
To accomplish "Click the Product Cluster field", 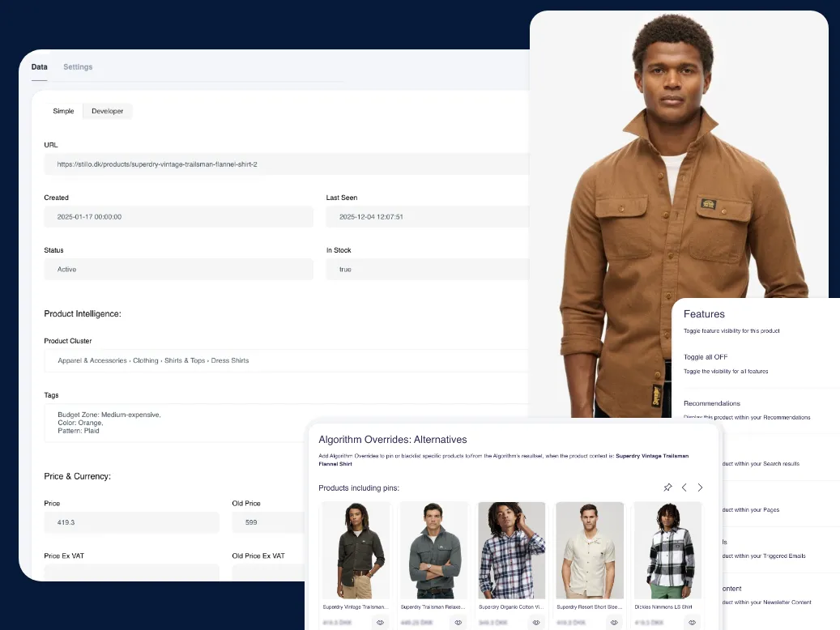I will click(243, 360).
